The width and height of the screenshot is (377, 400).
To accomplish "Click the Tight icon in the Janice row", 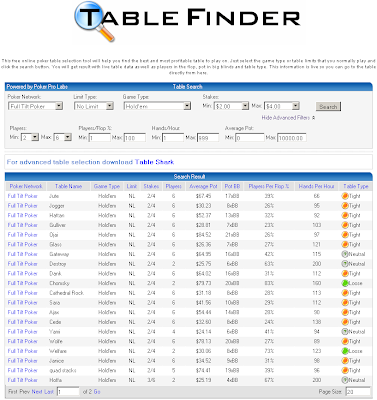I will click(x=345, y=361).
